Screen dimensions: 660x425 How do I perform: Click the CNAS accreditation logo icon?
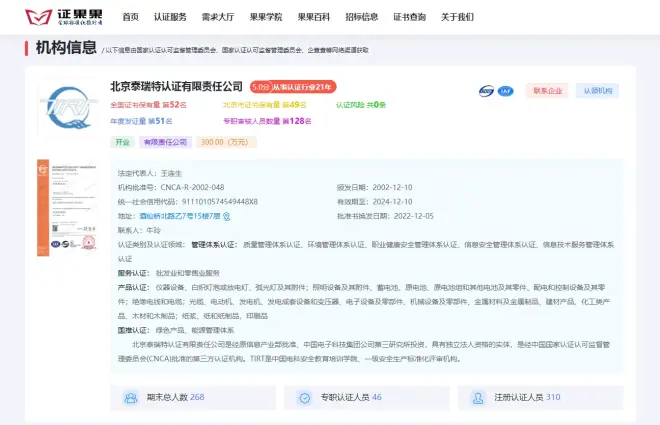click(x=486, y=91)
